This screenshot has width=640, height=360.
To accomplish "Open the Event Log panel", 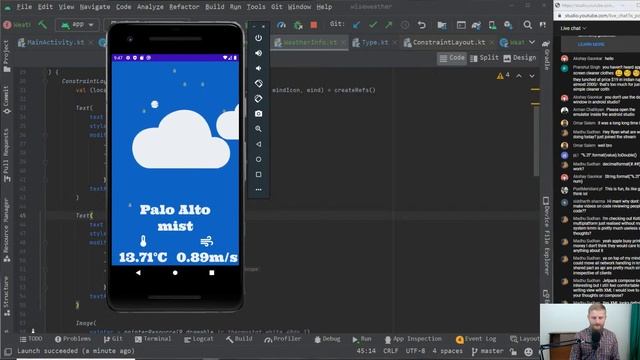I will coord(476,339).
